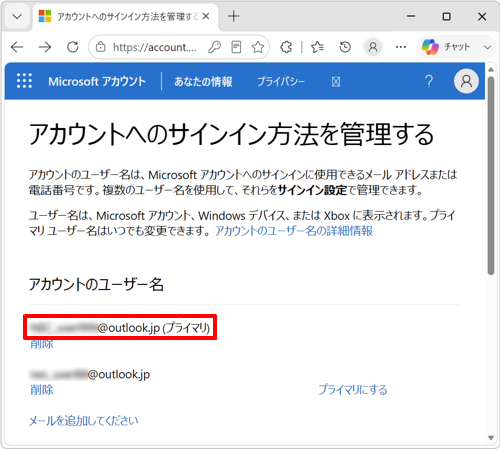Screen dimensions: 500x449
Task: Close the Microsoft account browser tab
Action: [x=206, y=16]
